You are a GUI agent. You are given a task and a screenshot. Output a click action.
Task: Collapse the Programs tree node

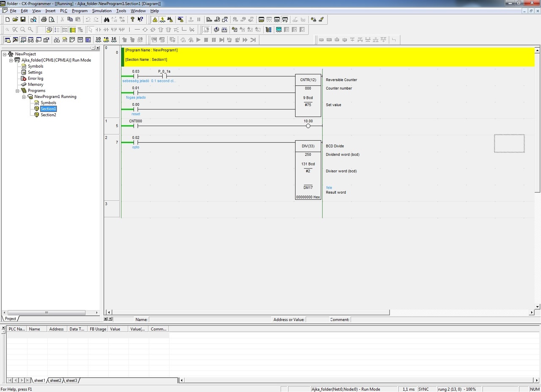[x=17, y=91]
